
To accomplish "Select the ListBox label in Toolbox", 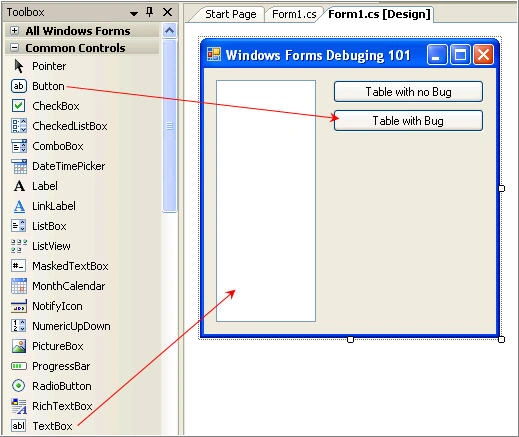I will 49,226.
